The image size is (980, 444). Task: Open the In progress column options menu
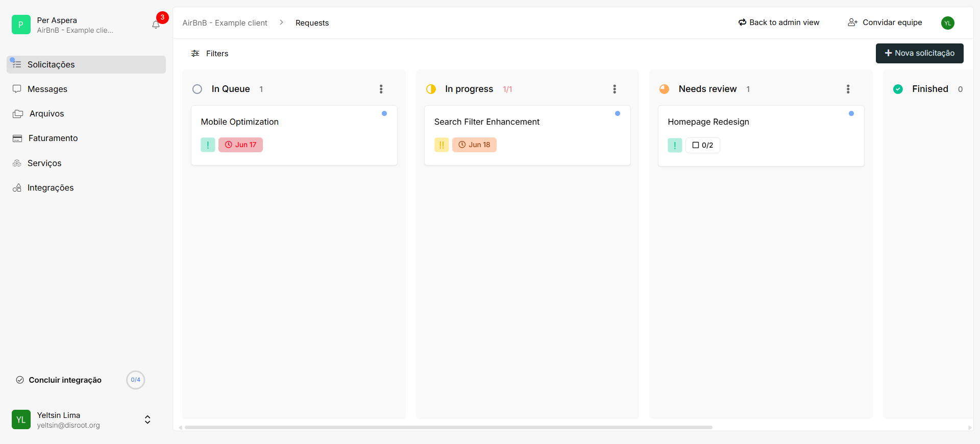(615, 89)
